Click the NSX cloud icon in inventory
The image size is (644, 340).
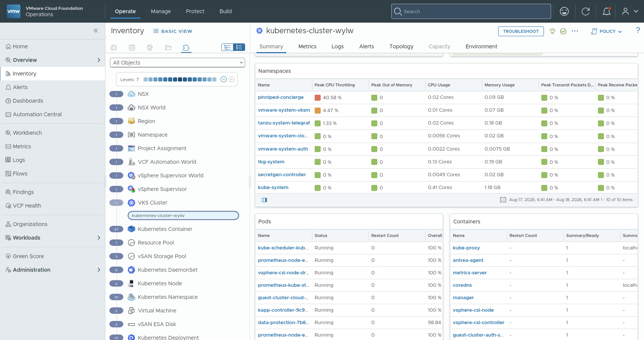coord(131,94)
